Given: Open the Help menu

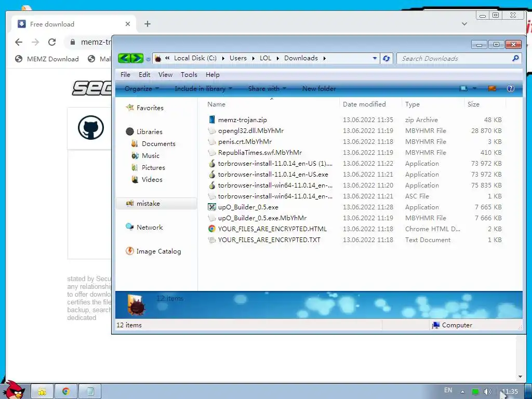Looking at the screenshot, I should tap(212, 75).
